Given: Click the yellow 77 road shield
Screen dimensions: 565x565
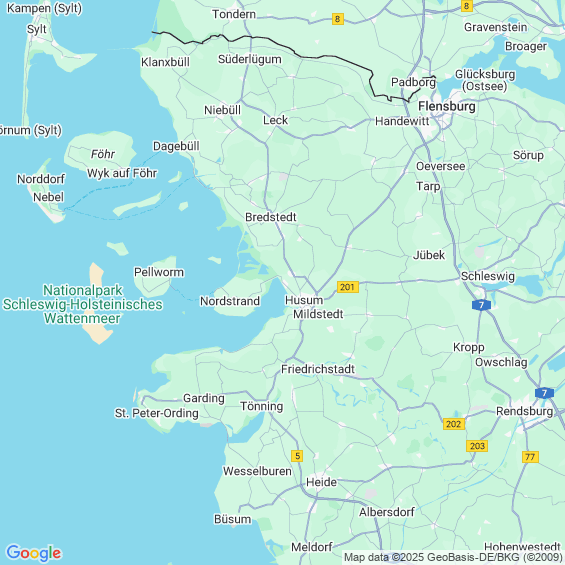Looking at the screenshot, I should tap(530, 457).
